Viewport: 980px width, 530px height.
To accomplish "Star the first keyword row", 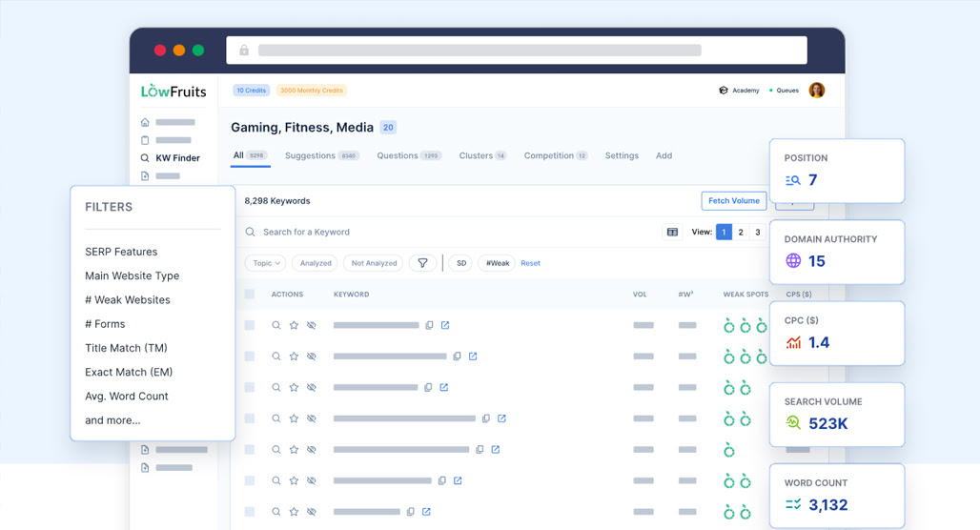I will point(294,325).
